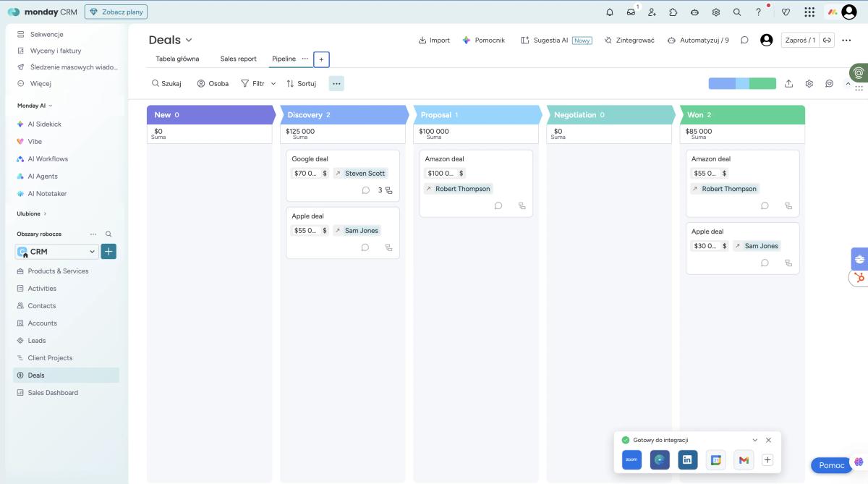The image size is (868, 484).
Task: Click the Won stage green header
Action: click(742, 114)
